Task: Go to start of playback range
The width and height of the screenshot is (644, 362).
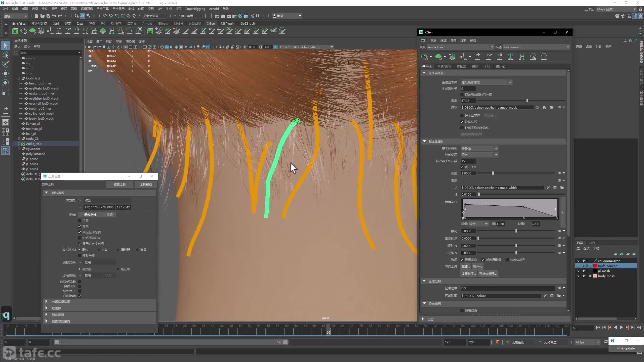Action: tap(598, 327)
